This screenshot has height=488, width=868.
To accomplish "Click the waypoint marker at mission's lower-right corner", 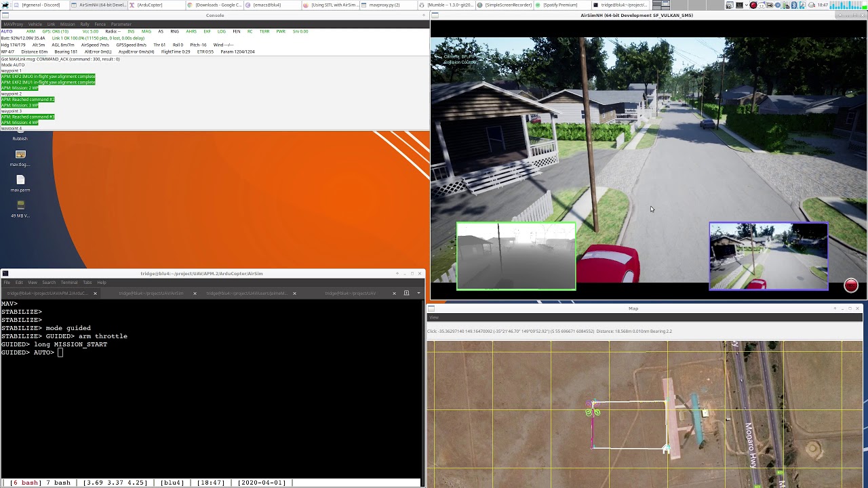I will (x=666, y=448).
